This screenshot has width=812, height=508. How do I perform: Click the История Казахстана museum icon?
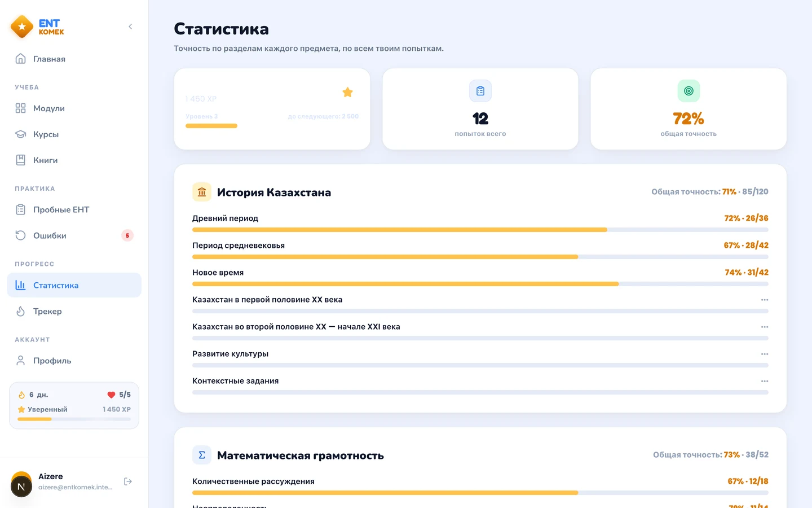click(202, 192)
